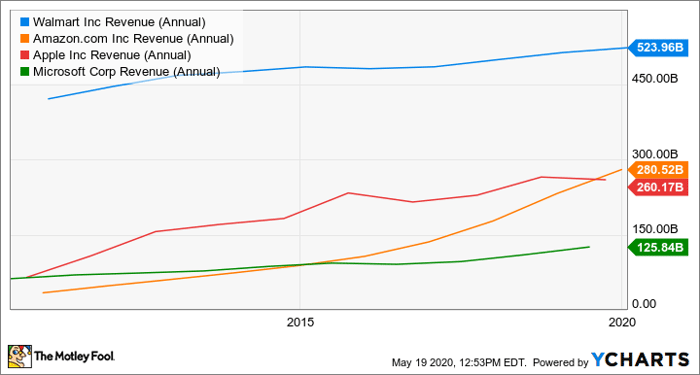The height and width of the screenshot is (375, 700).
Task: Click the 2020 x-axis label
Action: 622,322
